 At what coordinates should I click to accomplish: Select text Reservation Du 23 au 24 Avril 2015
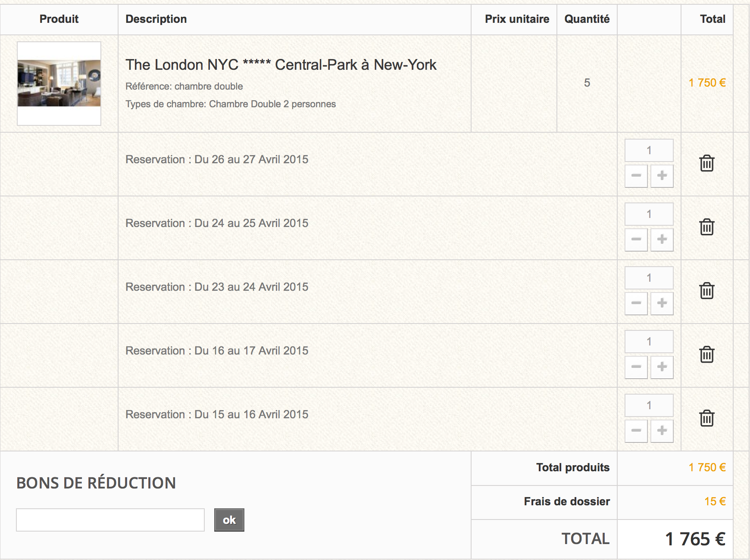[217, 287]
